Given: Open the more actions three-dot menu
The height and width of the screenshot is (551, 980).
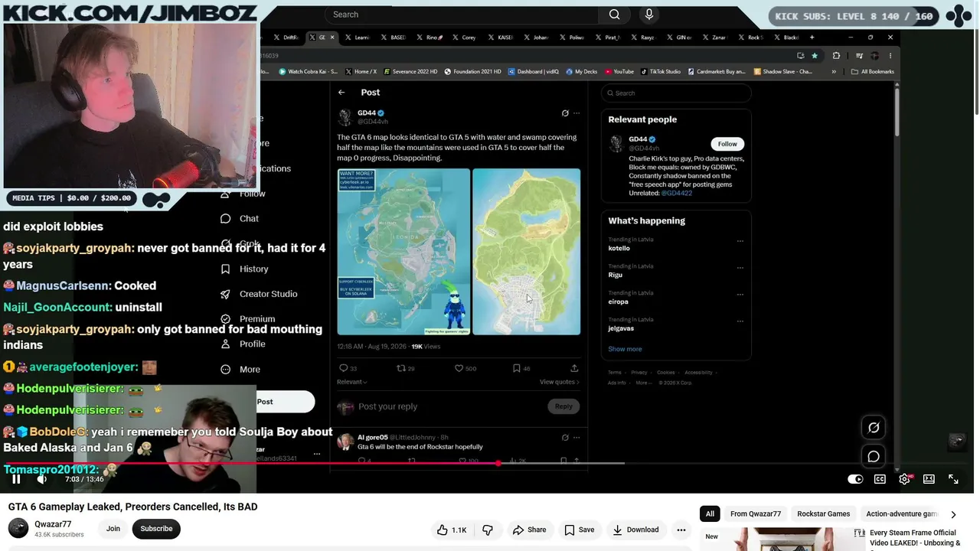Looking at the screenshot, I should click(x=681, y=530).
